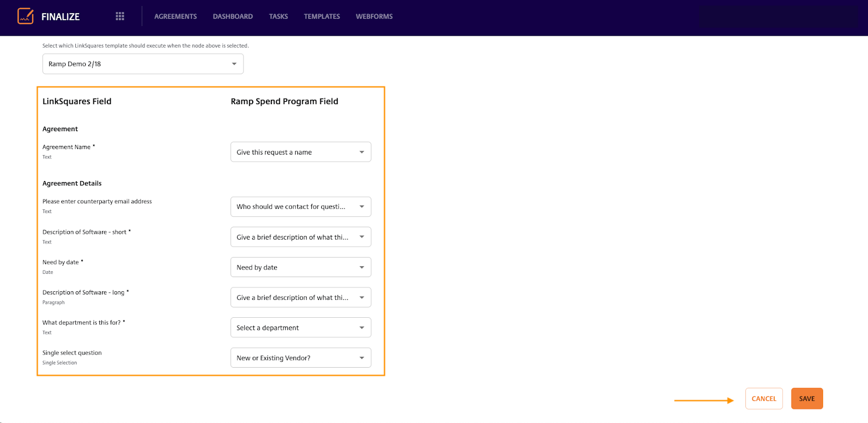Save the field mapping

[807, 399]
